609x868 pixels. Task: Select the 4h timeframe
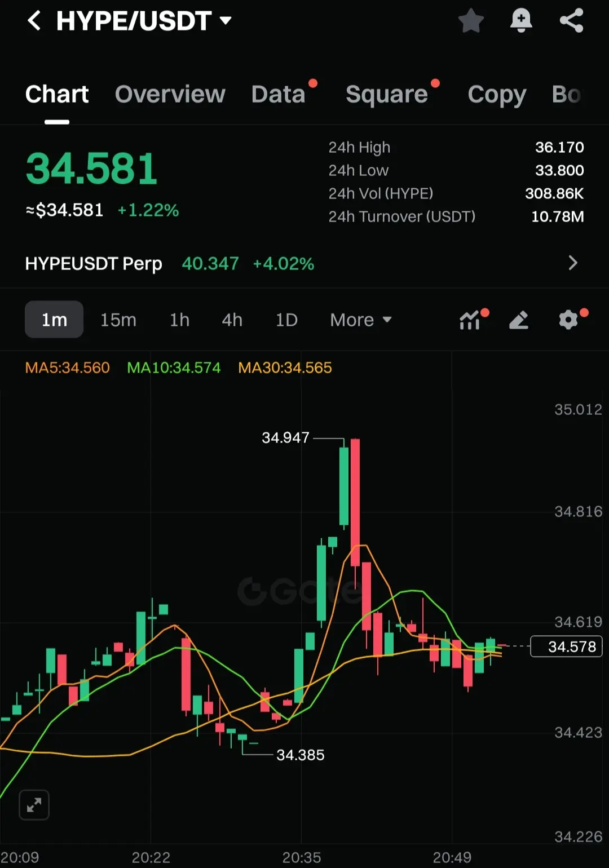point(232,320)
